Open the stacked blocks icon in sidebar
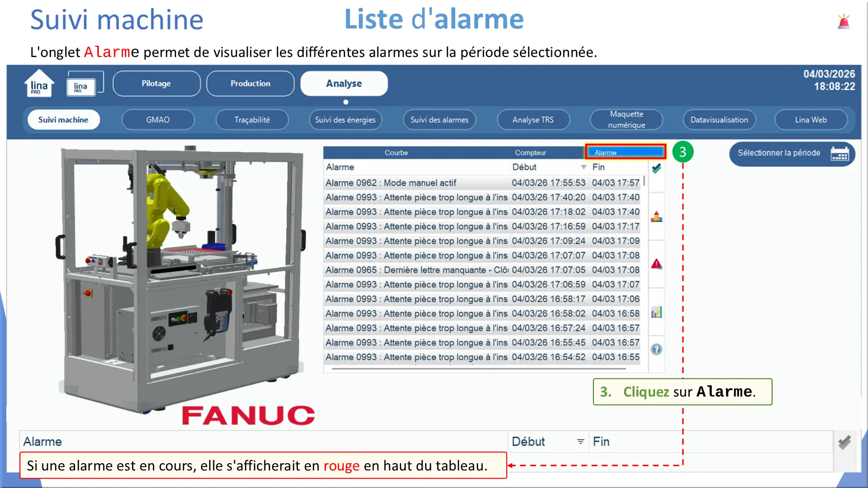The image size is (868, 488). 656,217
